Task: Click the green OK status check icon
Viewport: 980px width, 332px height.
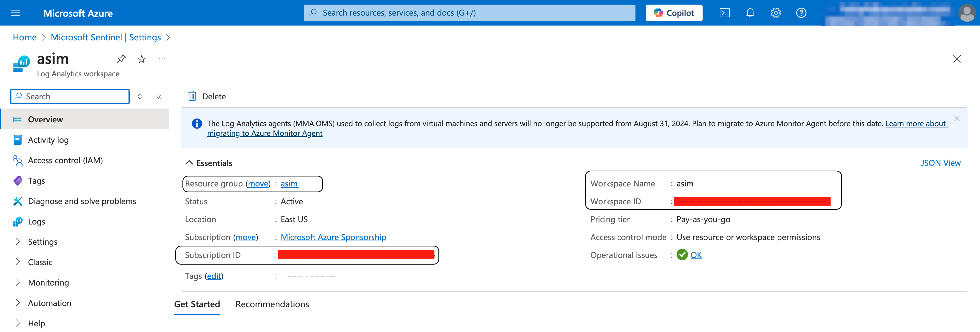Action: pyautogui.click(x=682, y=255)
